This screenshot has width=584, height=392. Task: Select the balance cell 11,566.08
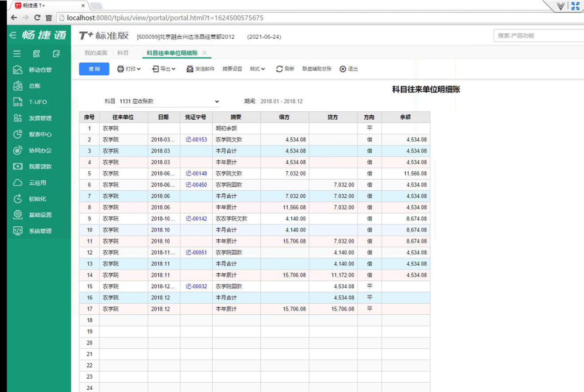click(406, 173)
